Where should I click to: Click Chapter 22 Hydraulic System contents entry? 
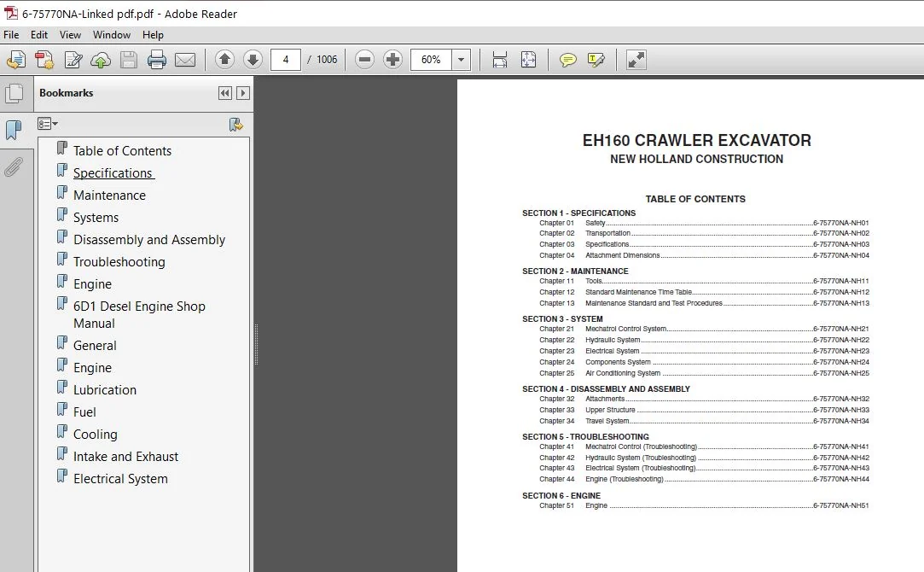point(704,340)
